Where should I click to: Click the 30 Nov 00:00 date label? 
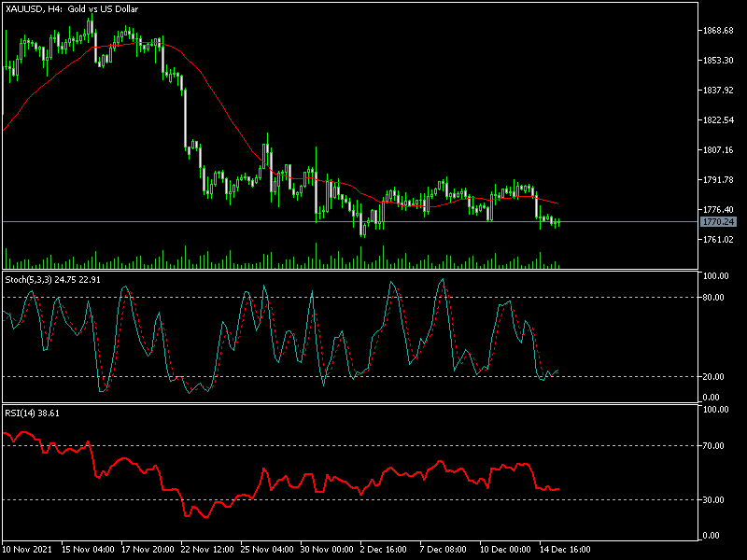tap(327, 550)
